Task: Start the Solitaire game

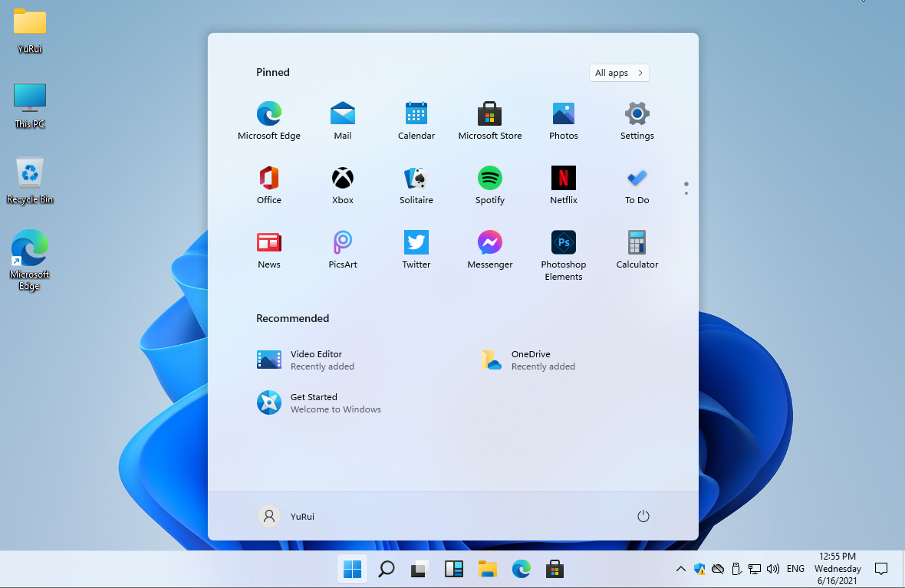Action: [x=416, y=186]
